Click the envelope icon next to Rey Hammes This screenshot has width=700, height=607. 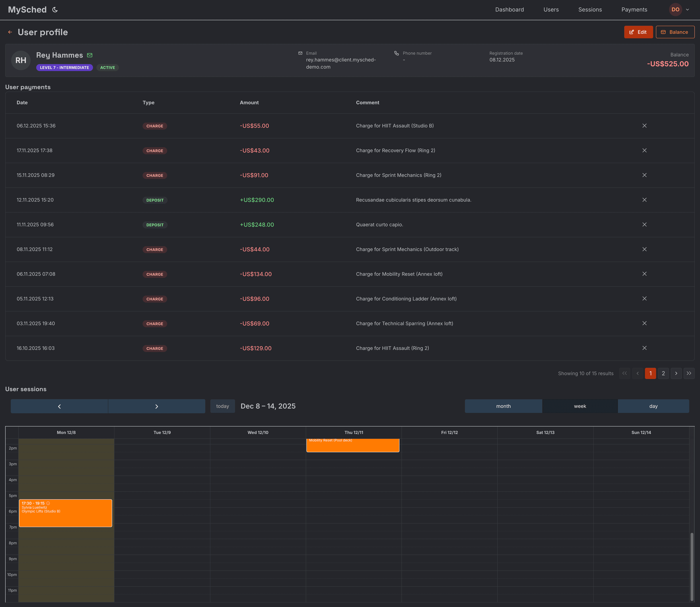click(x=90, y=55)
